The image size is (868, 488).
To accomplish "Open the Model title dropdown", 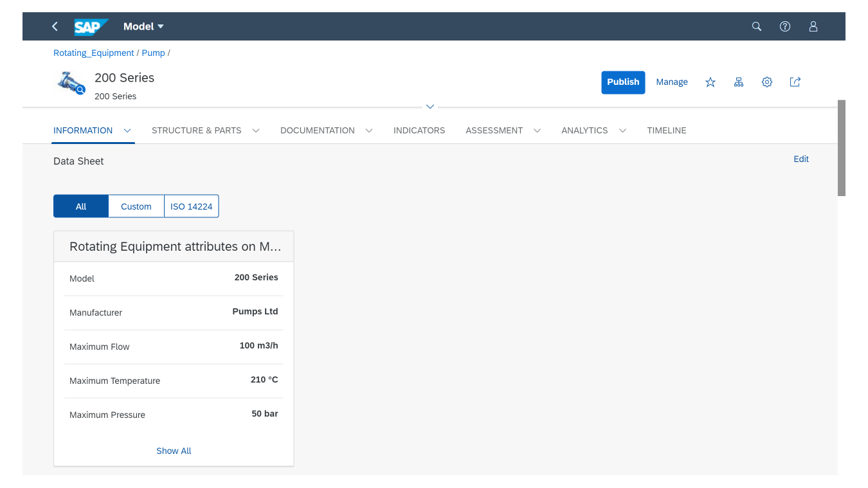I will pos(144,26).
